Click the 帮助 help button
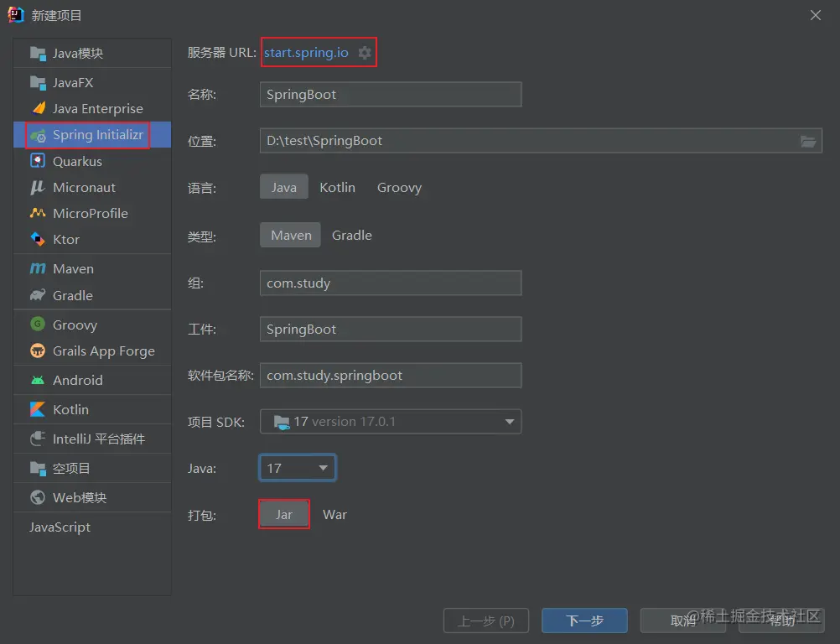 click(x=781, y=621)
